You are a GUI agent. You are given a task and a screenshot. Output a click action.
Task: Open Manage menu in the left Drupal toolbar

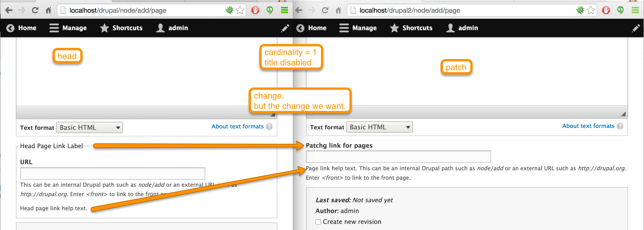[x=68, y=28]
